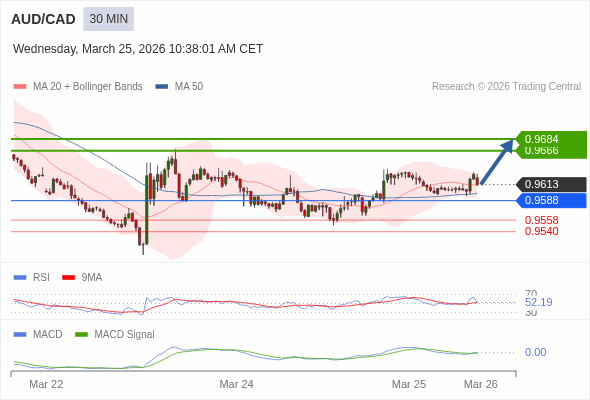Viewport: 590px width, 400px height.
Task: Click the 9MA red legend swatch
Action: pos(68,278)
